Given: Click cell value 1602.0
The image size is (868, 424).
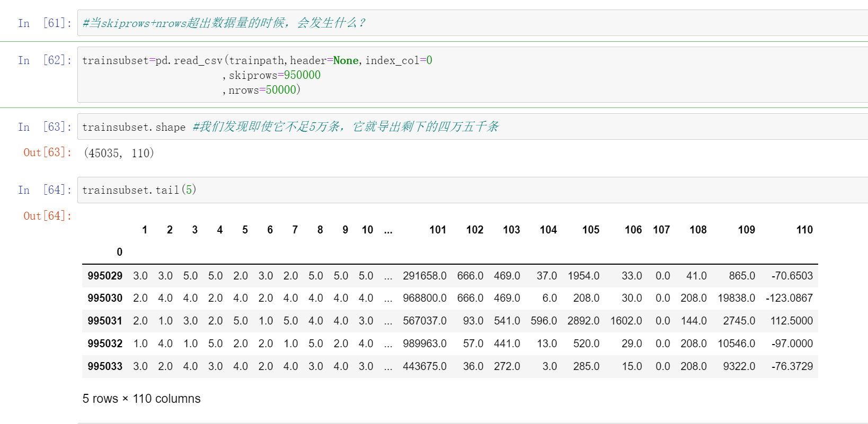Looking at the screenshot, I should click(626, 321).
